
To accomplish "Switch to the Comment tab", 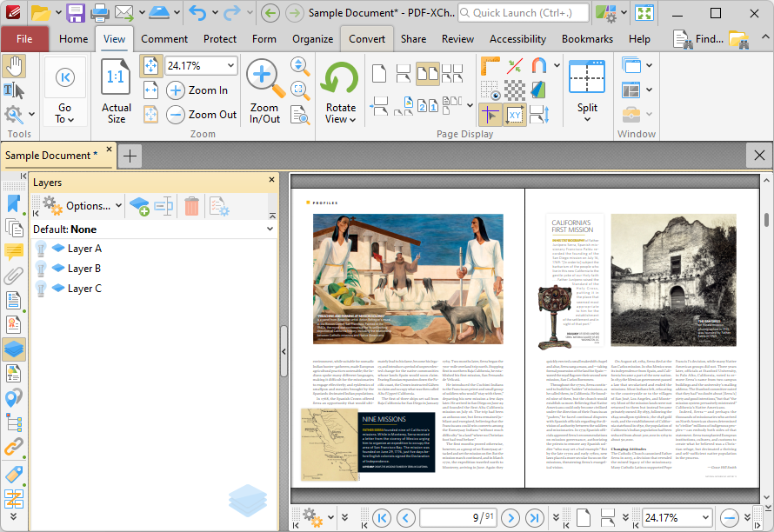I will tap(164, 39).
